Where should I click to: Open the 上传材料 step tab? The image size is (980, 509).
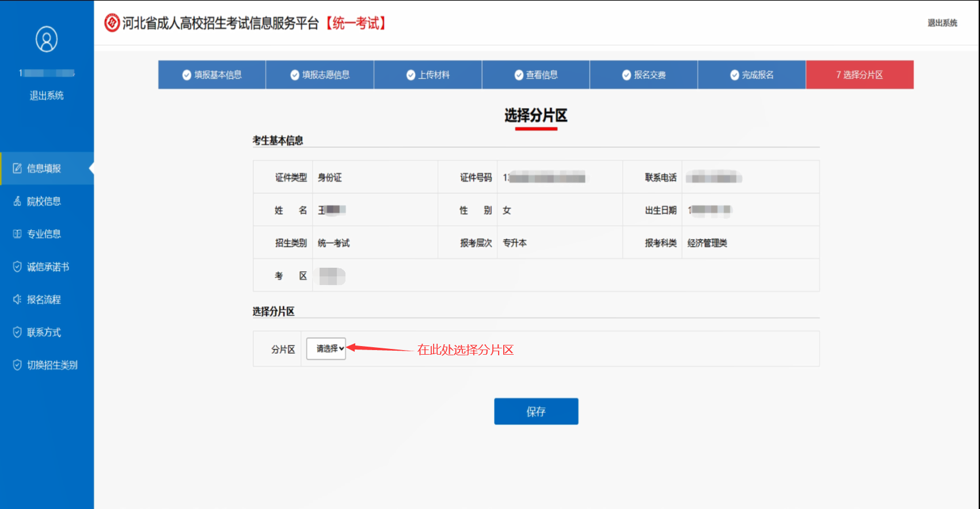pos(428,75)
